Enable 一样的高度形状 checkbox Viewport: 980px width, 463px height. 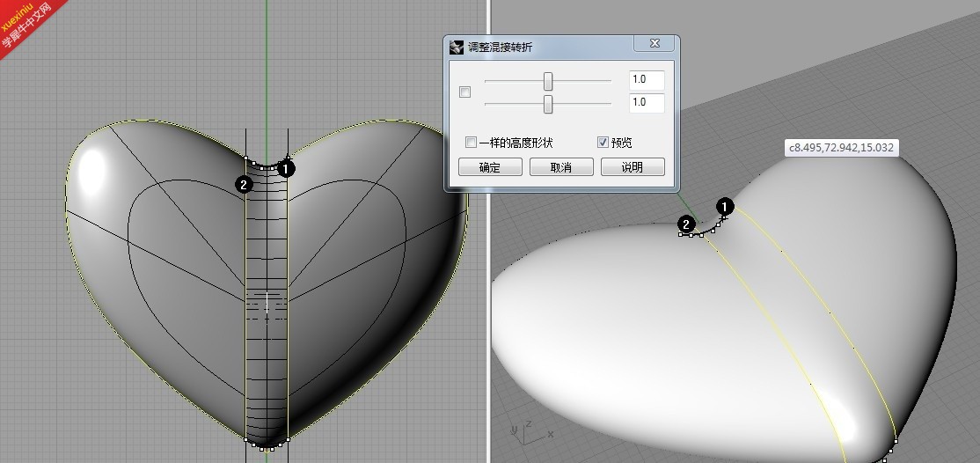(472, 143)
